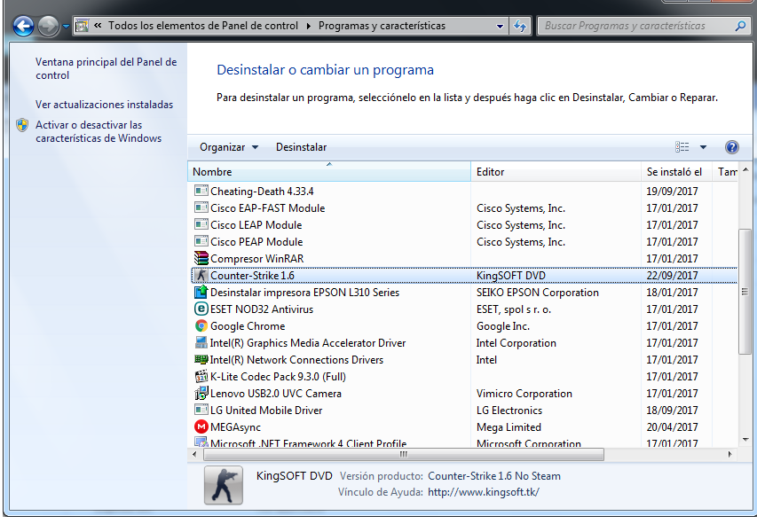757x532 pixels.
Task: Click the change view icon
Action: 682,146
